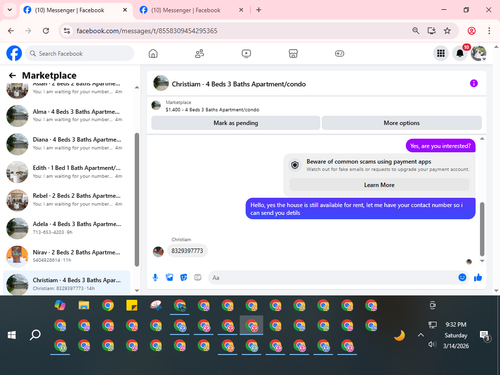This screenshot has width=500, height=375.
Task: Click down arrow of conversation list scrollbar
Action: coord(137,290)
